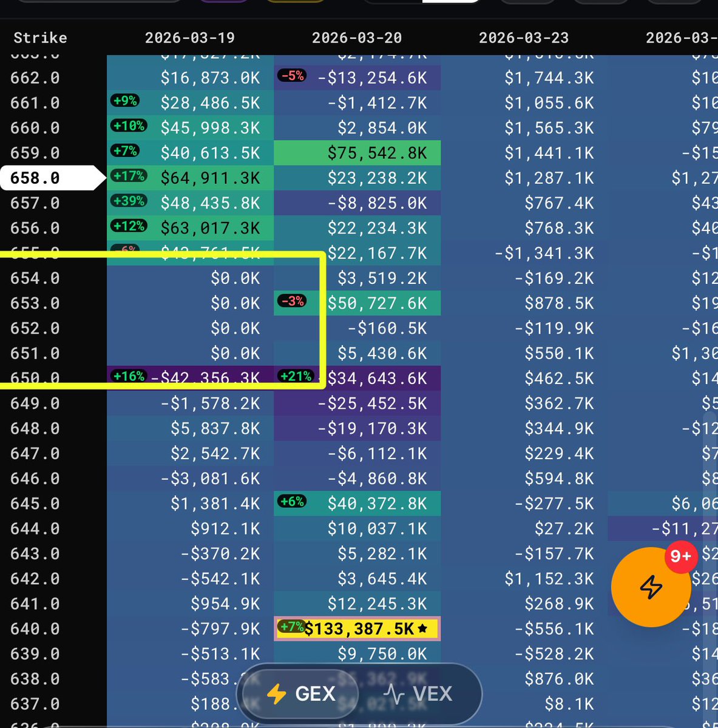The height and width of the screenshot is (728, 718).
Task: Select the 2026-03-23 column header
Action: tap(524, 38)
